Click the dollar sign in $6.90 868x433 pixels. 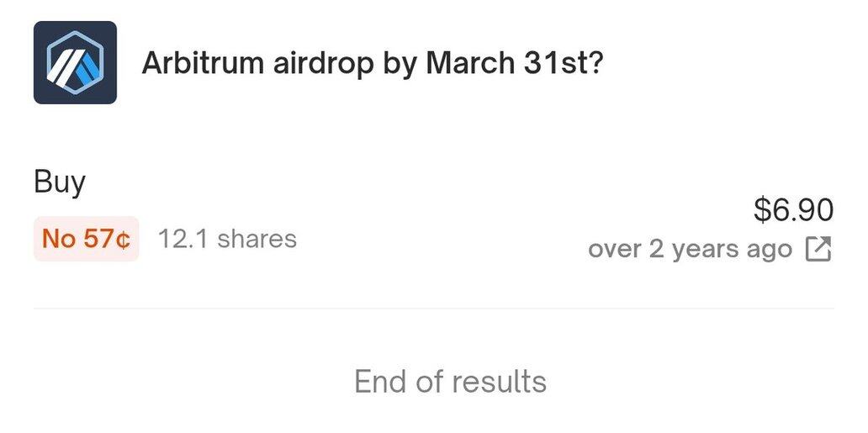761,209
